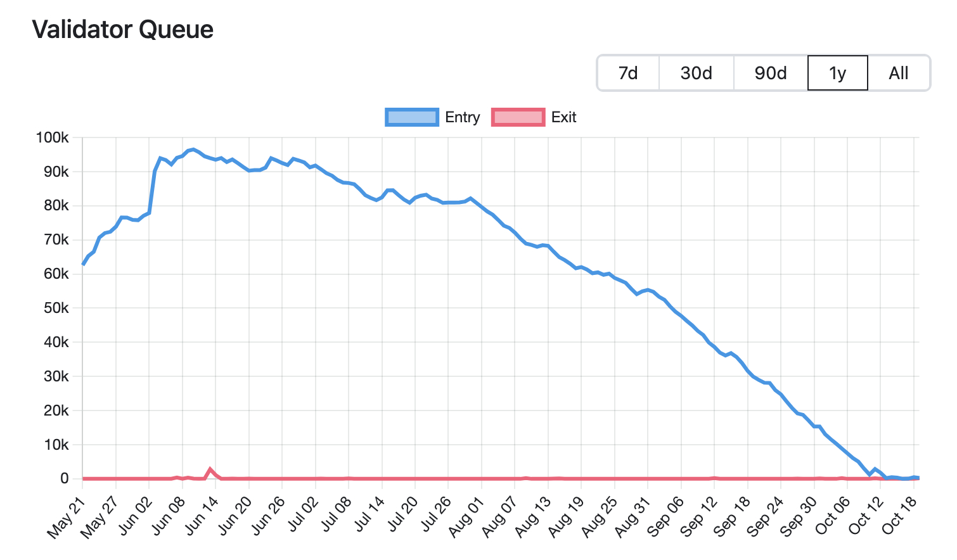Select the 7d time range

[x=628, y=73]
